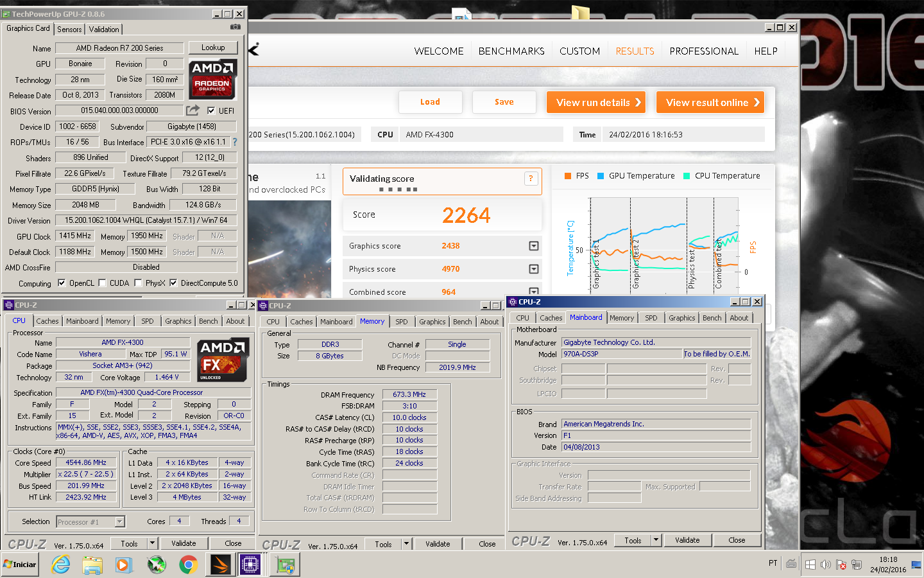Click the 3DMark CPU field AMD FX-4300
The image size is (924, 578).
(482, 135)
